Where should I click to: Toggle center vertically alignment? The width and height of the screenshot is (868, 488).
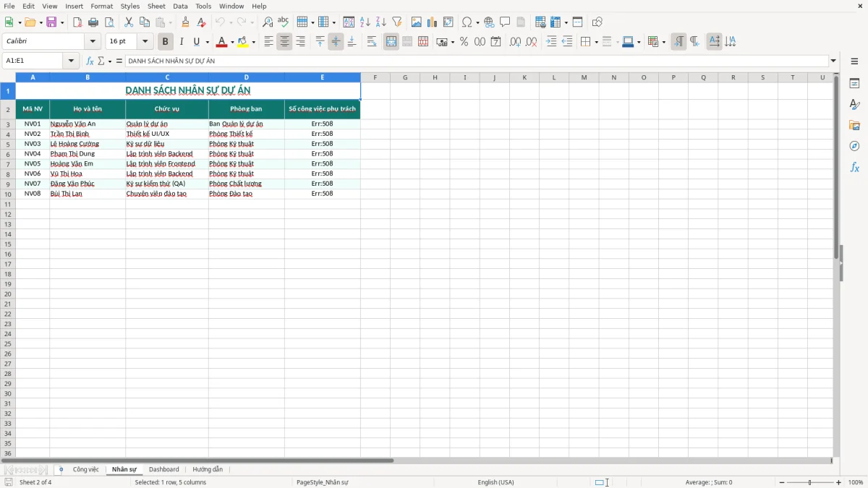tap(336, 42)
